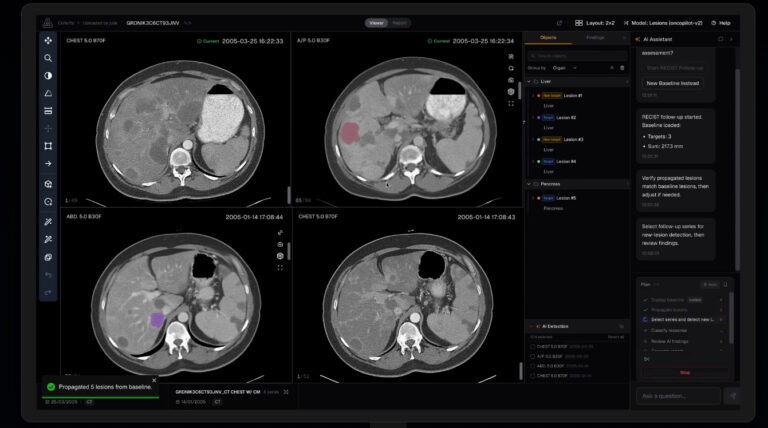
Task: Toggle the Pancreas group checkbox
Action: point(536,184)
